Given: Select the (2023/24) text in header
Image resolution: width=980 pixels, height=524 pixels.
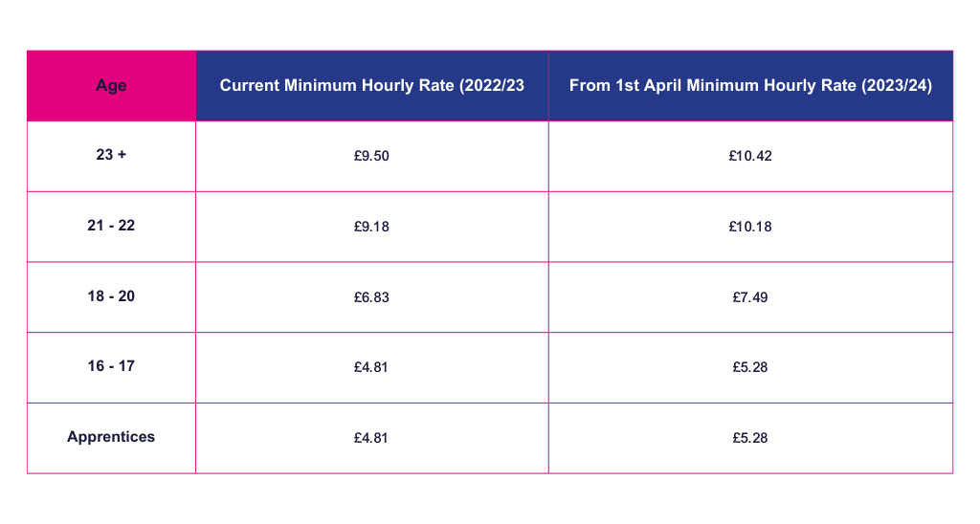Looking at the screenshot, I should (897, 85).
